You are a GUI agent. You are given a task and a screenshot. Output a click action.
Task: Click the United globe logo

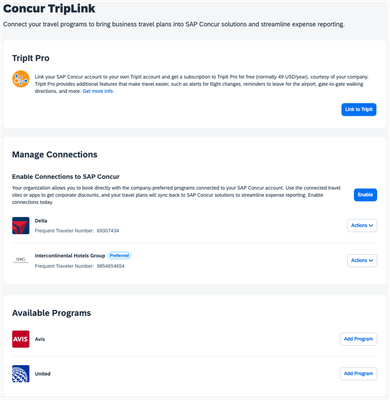coord(21,374)
